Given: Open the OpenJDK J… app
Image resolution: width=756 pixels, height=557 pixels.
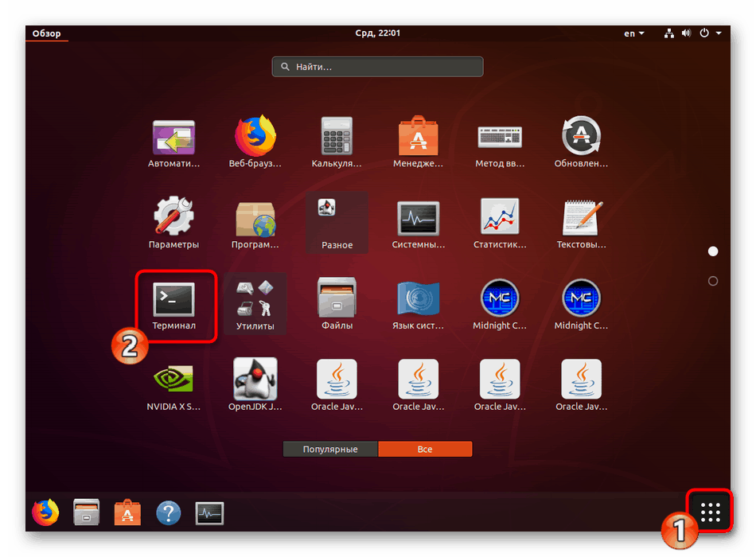Looking at the screenshot, I should pyautogui.click(x=255, y=384).
